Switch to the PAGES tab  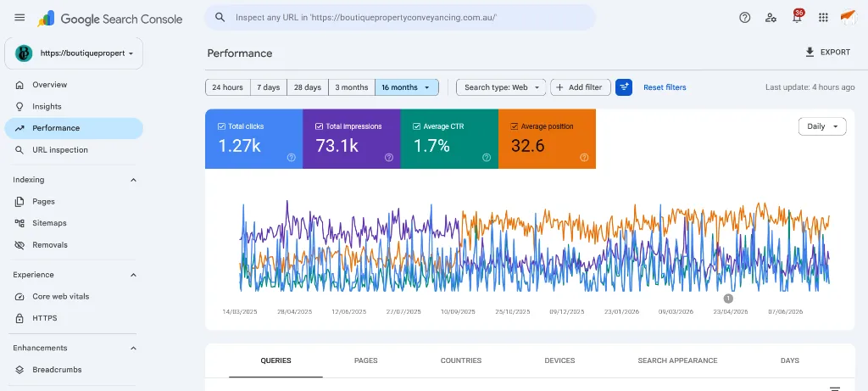click(366, 360)
